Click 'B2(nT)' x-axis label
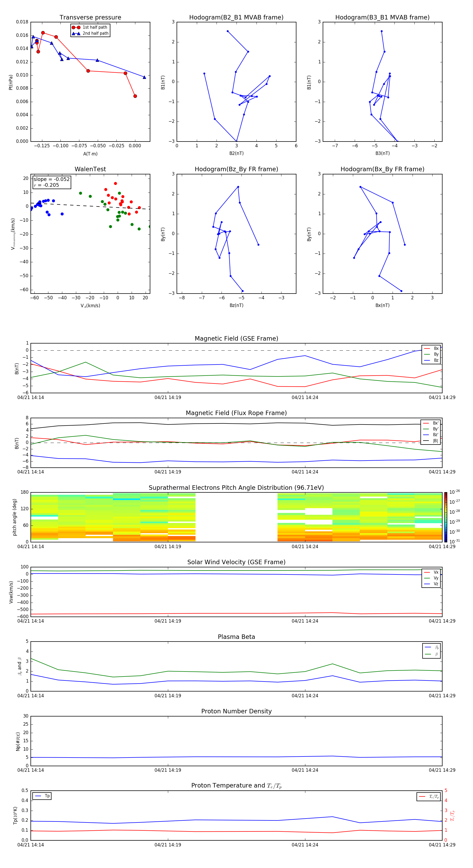The width and height of the screenshot is (473, 868). coord(236,153)
